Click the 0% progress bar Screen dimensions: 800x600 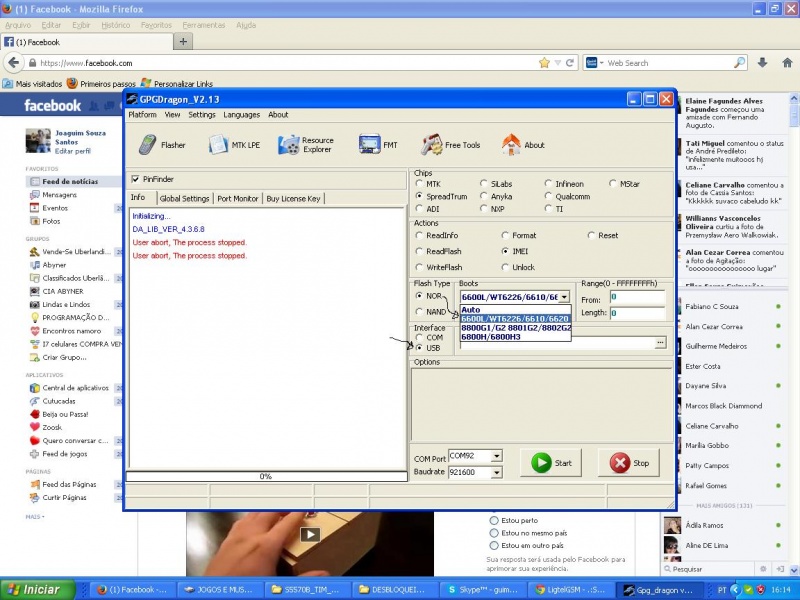point(266,476)
